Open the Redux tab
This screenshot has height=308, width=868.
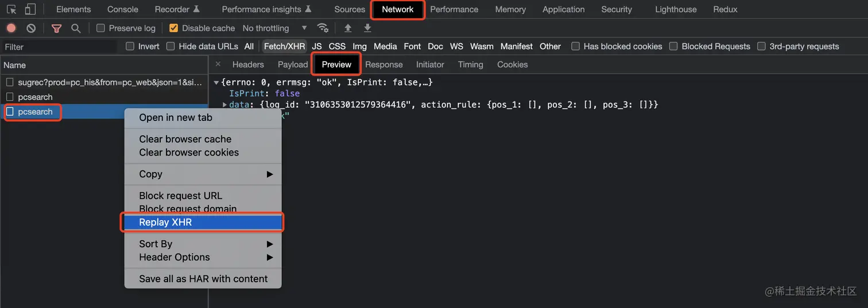pos(725,9)
